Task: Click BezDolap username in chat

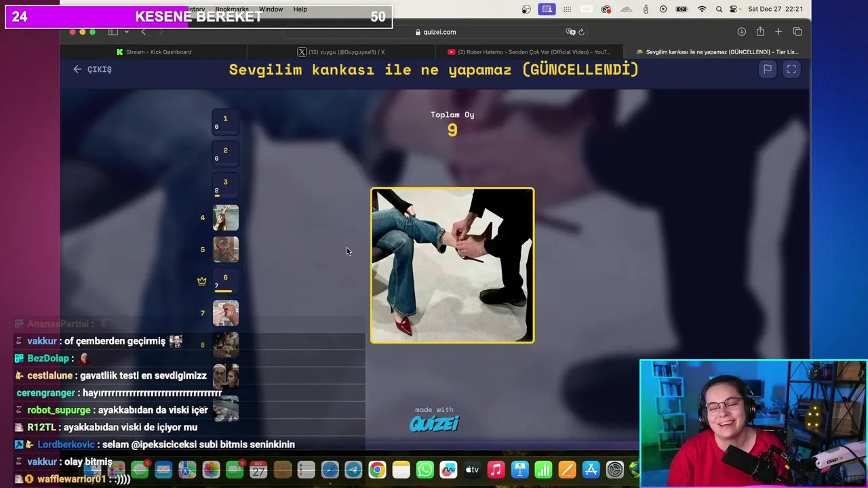Action: pos(48,358)
